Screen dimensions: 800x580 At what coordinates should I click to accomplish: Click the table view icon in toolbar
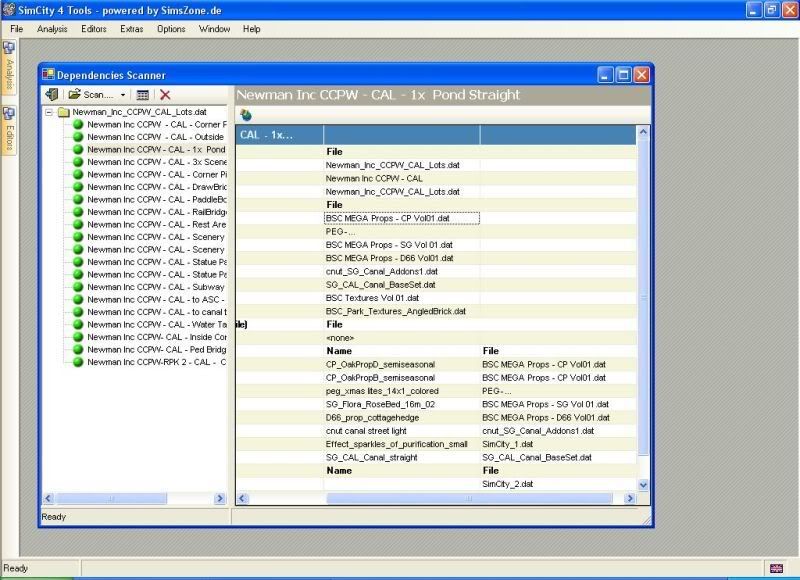pyautogui.click(x=143, y=95)
